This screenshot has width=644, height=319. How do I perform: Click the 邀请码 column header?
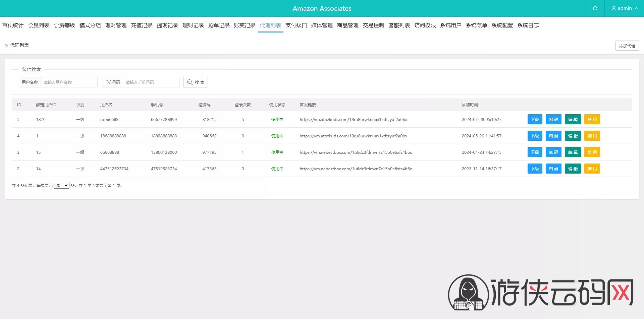click(x=204, y=105)
